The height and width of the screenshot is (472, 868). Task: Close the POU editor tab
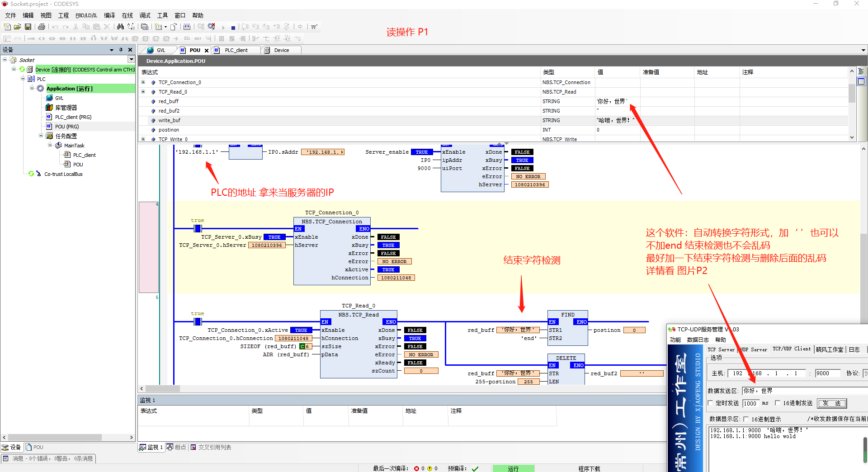coord(207,51)
